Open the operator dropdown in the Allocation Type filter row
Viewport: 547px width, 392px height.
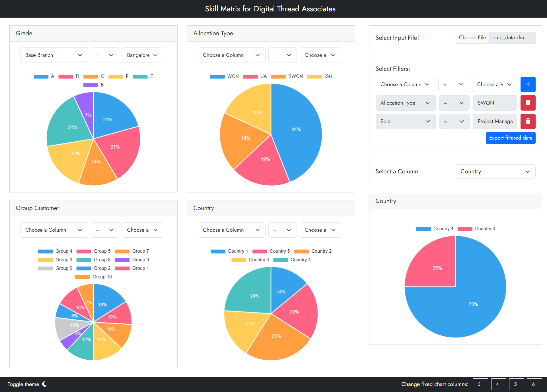tap(454, 103)
